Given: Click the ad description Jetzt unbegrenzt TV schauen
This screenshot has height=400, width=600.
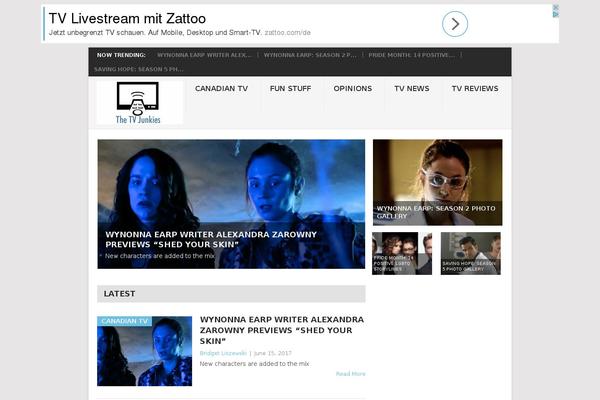Looking at the screenshot, I should point(155,33).
